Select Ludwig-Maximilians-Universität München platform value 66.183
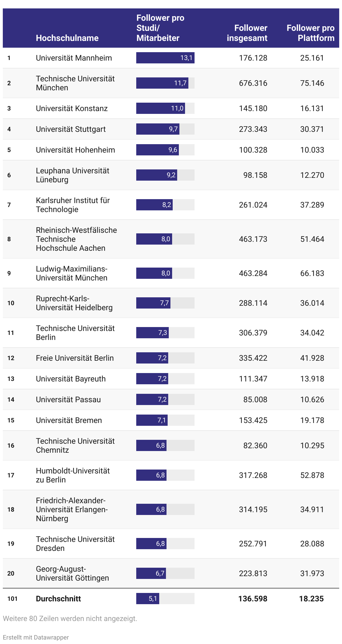342x644 pixels. tap(312, 273)
